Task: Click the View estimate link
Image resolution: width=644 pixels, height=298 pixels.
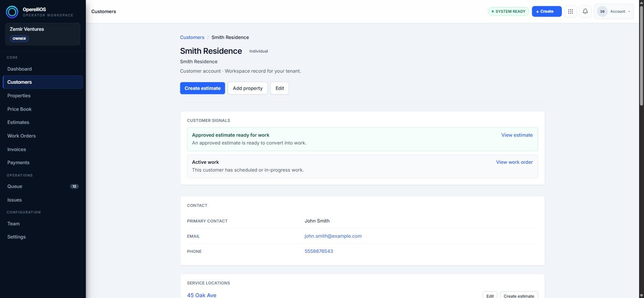Action: click(517, 135)
